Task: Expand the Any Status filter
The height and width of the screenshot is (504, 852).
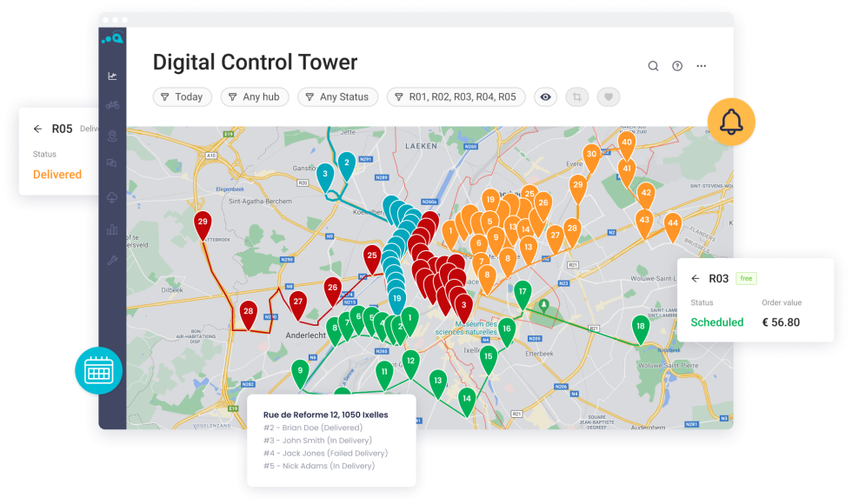Action: (337, 97)
